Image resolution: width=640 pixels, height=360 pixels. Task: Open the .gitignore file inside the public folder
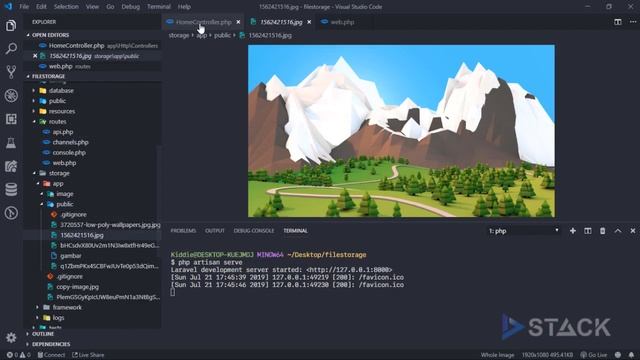click(x=73, y=214)
